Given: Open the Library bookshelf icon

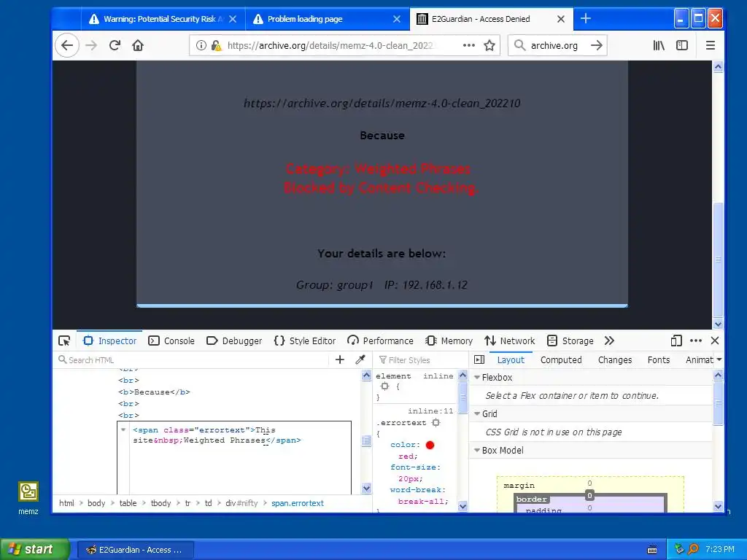Looking at the screenshot, I should click(x=659, y=46).
